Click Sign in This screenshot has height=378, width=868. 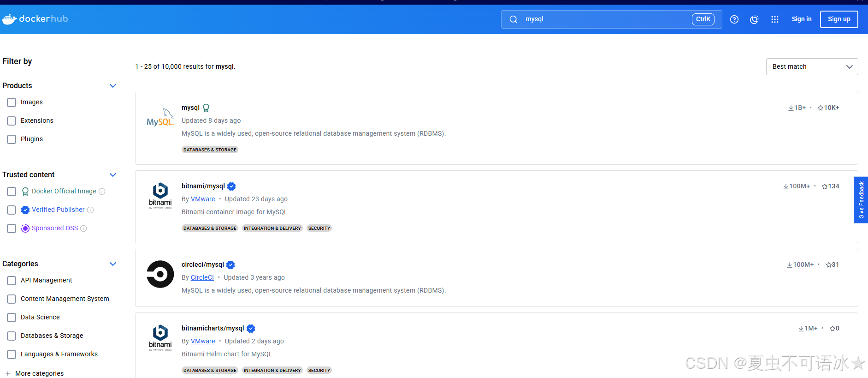[802, 19]
